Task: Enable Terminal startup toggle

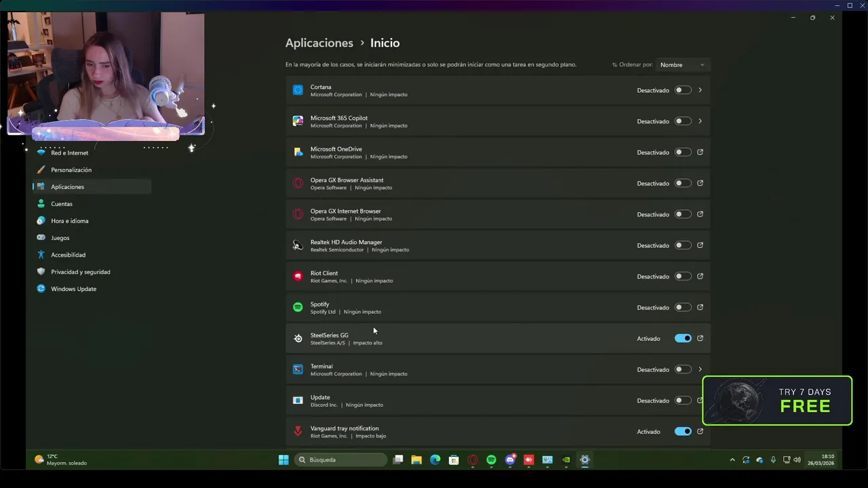Action: pyautogui.click(x=683, y=369)
